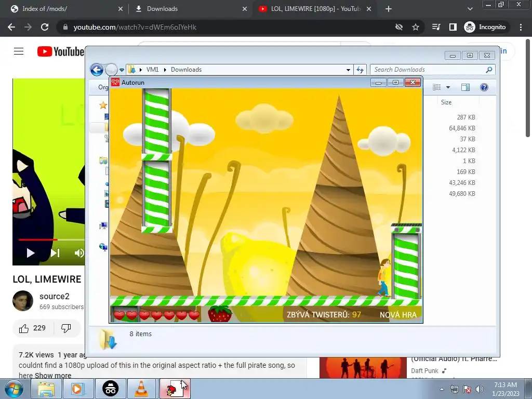Bookmark this page with the star icon
Viewport: 532px width, 399px height.
tap(416, 27)
